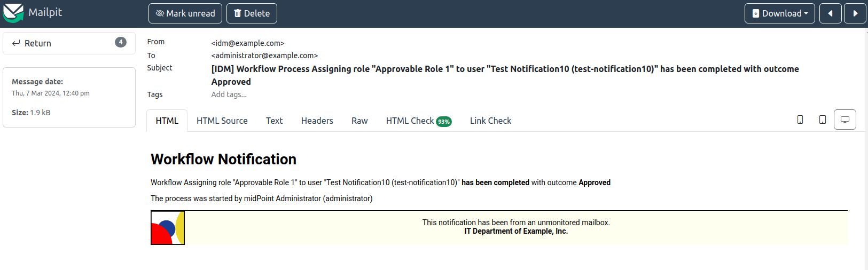Switch to desktop preview size
This screenshot has width=868, height=270.
coord(844,120)
